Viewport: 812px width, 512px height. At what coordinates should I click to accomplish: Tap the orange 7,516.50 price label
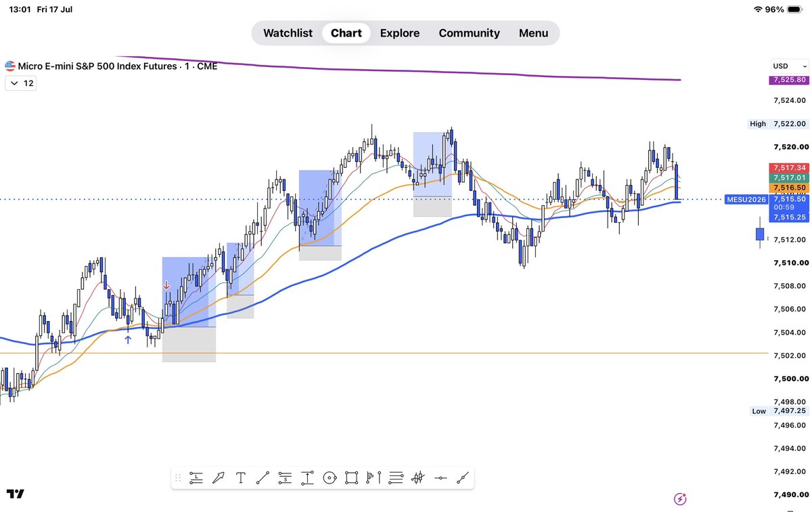[789, 188]
